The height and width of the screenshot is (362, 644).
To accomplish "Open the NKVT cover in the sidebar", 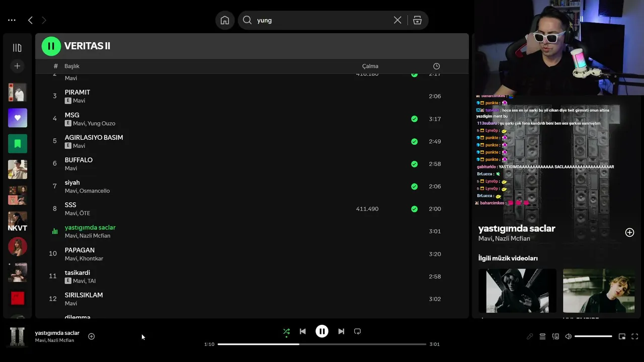I will 18,221.
